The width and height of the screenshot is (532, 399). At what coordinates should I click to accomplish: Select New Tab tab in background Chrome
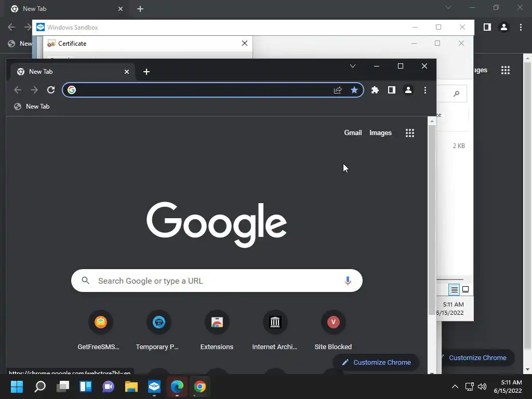tap(66, 9)
